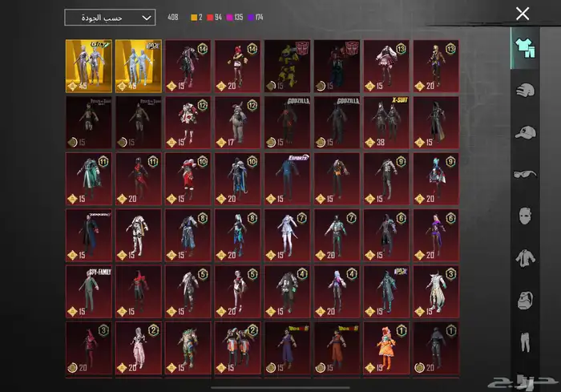Open the cap headwear category

pyautogui.click(x=524, y=132)
